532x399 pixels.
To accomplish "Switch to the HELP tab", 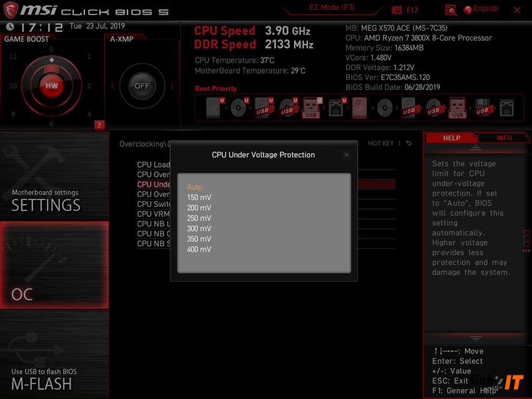I will (452, 138).
